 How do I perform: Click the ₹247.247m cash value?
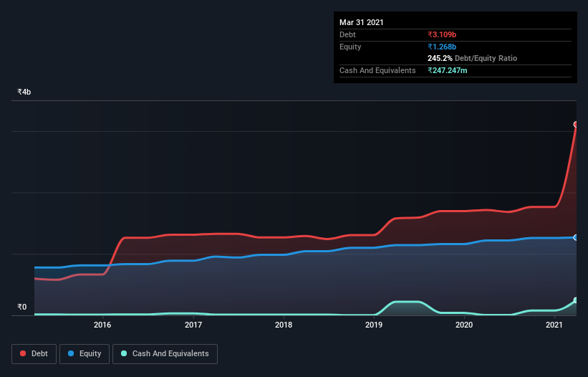448,70
